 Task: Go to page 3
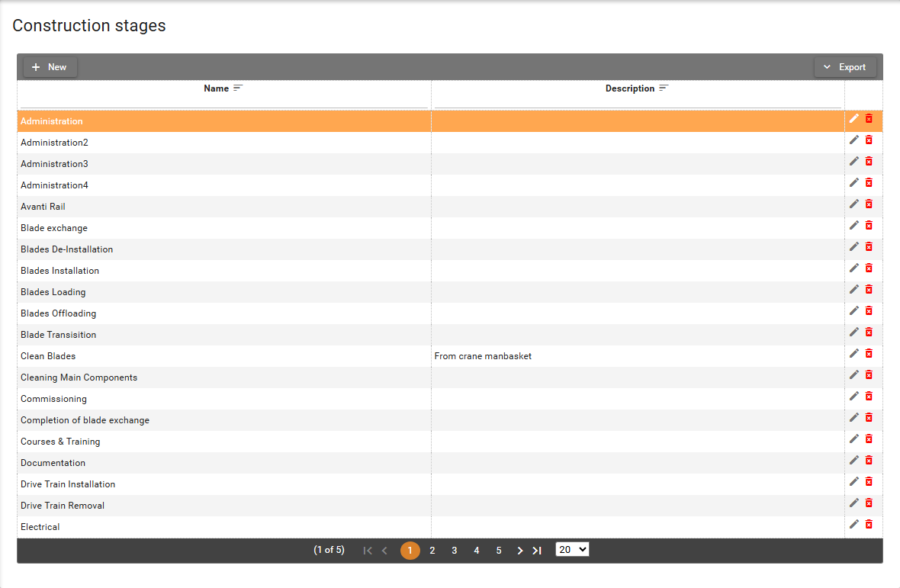(x=454, y=550)
